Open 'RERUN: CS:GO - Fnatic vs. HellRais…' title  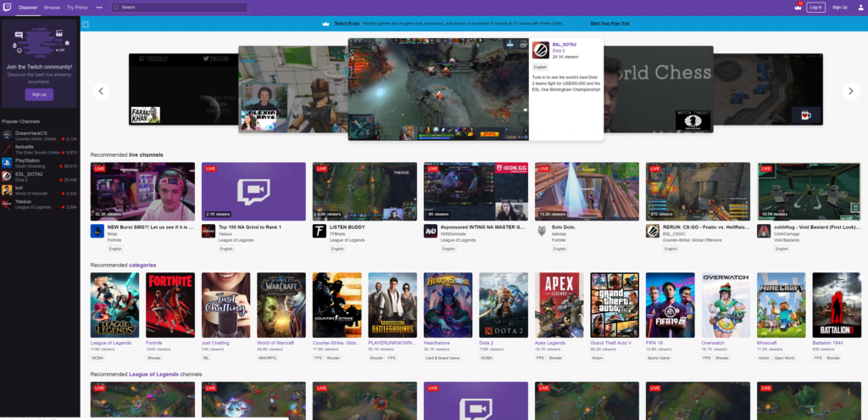(706, 227)
